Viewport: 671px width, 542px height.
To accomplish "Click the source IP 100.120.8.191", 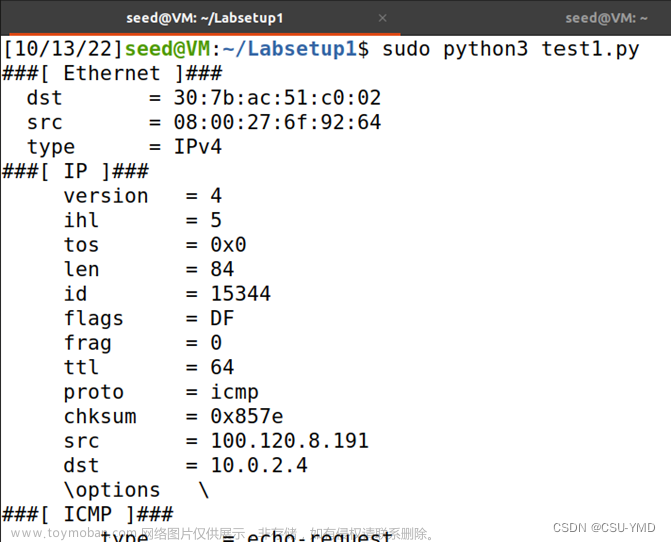I will pos(289,441).
